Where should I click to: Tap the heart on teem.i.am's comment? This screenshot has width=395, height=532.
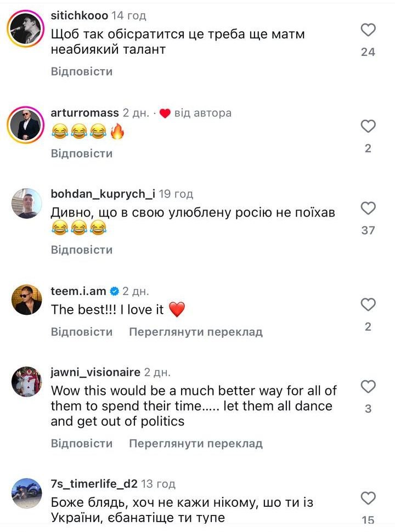click(368, 304)
